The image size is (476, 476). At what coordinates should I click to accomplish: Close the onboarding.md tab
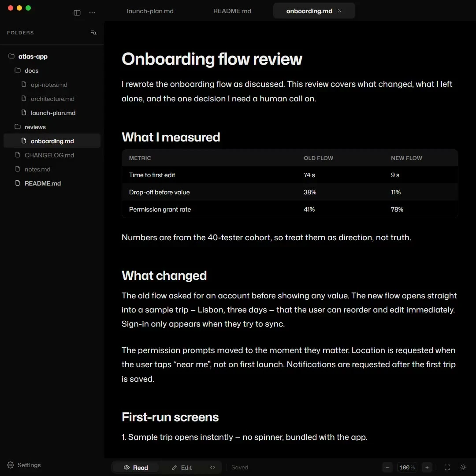click(339, 11)
